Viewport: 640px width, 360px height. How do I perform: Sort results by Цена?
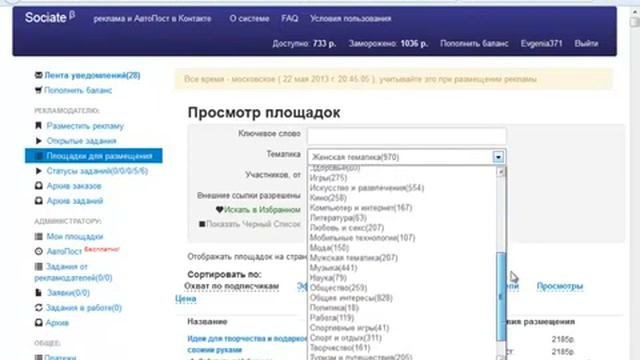point(185,298)
